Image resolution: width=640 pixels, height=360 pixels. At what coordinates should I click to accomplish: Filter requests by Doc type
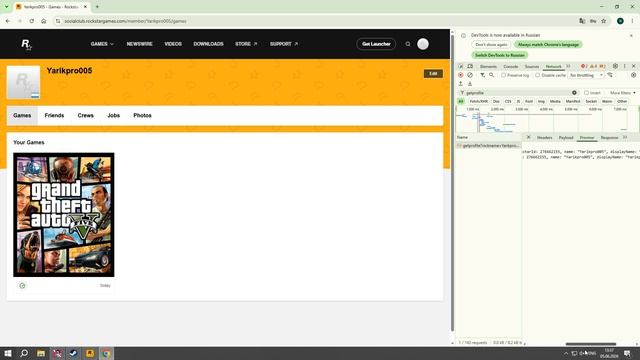(x=496, y=101)
